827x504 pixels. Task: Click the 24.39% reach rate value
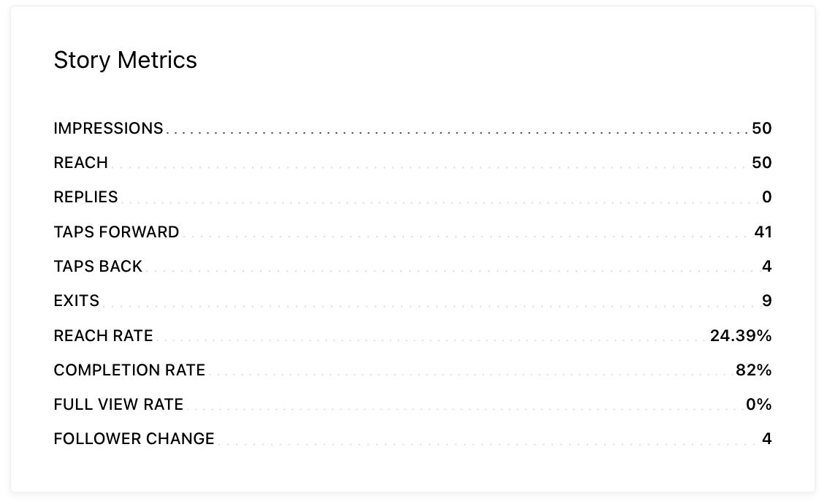tap(741, 335)
